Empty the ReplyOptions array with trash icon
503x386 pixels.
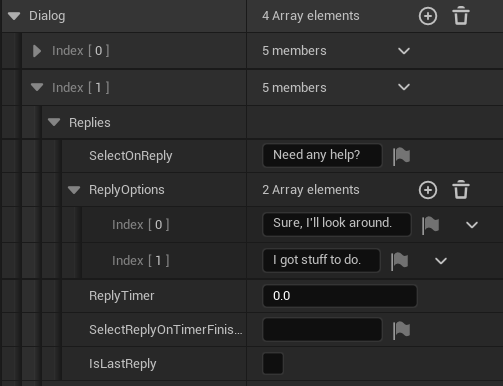pos(461,190)
